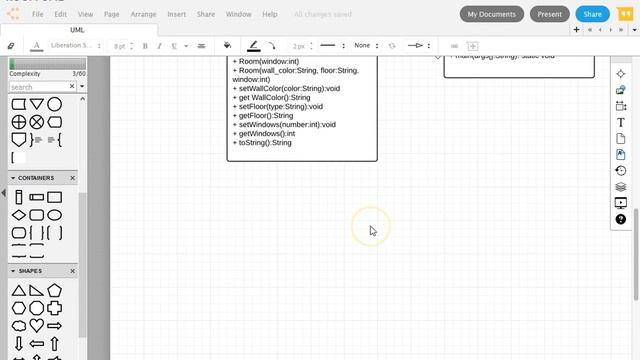
Task: Open the Help menu
Action: pyautogui.click(x=270, y=14)
